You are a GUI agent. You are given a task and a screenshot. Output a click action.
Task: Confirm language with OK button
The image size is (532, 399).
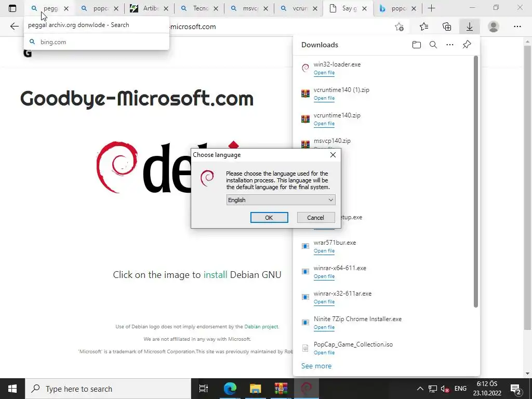(269, 218)
